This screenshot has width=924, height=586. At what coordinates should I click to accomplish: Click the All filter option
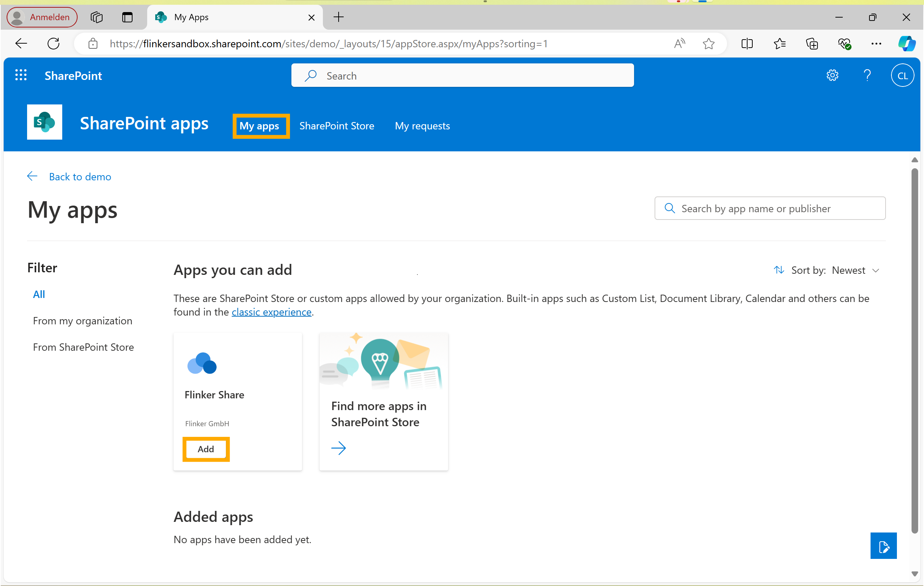click(x=38, y=293)
